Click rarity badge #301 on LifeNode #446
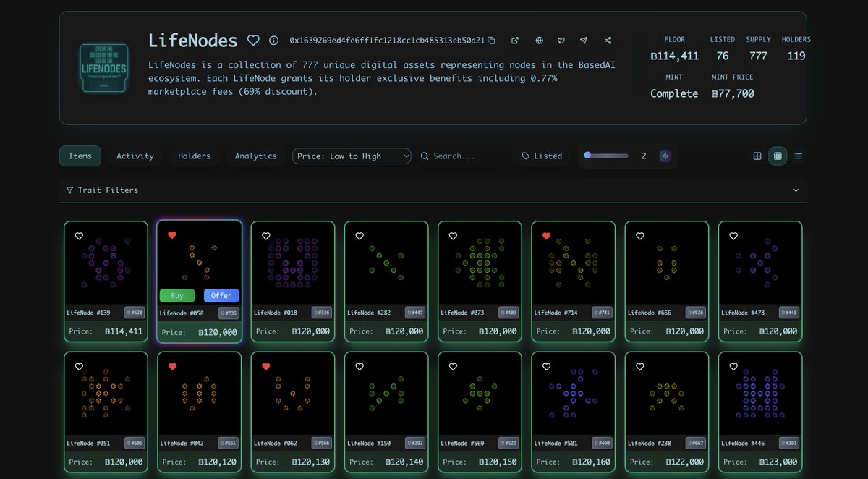 click(x=789, y=443)
